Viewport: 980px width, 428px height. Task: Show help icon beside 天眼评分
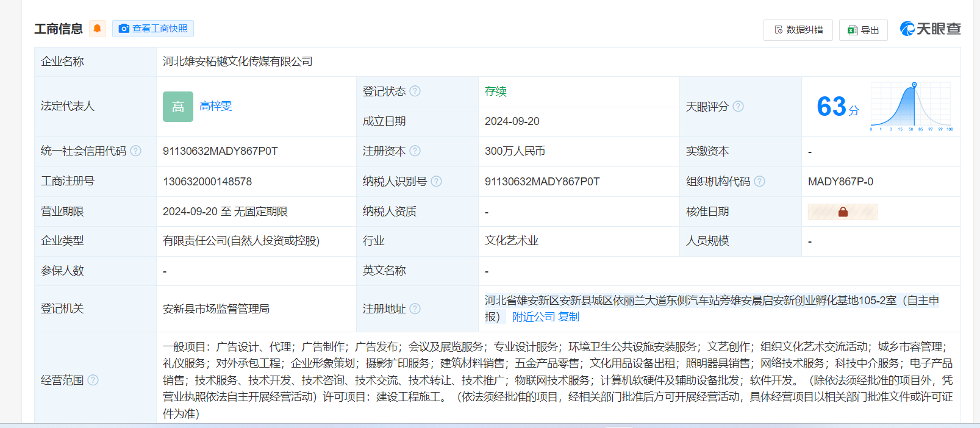coord(738,106)
